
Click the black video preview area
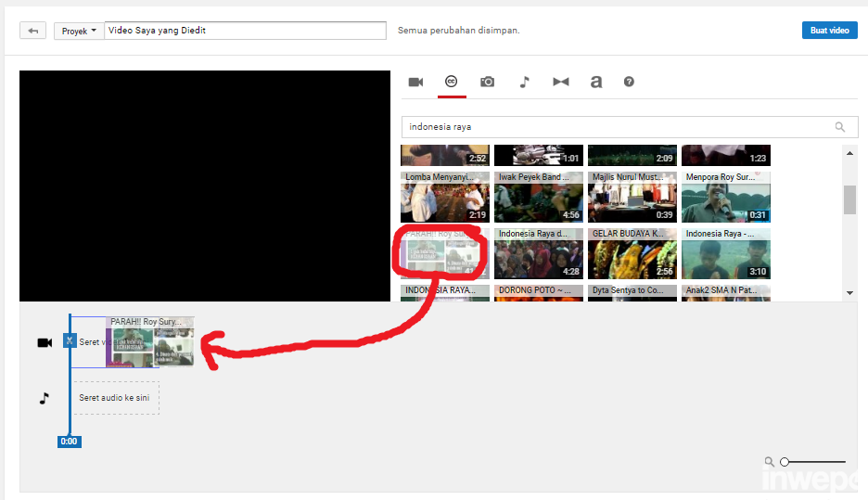pyautogui.click(x=205, y=186)
